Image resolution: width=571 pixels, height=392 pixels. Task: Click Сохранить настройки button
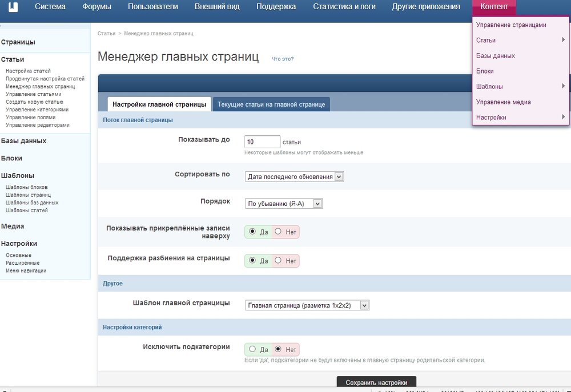coord(376,382)
